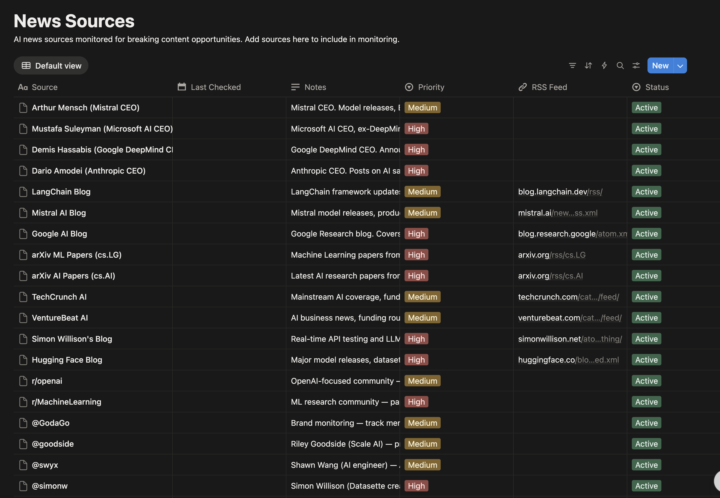This screenshot has height=498, width=720.
Task: Change High priority for Mustafa Suleyman
Action: click(416, 129)
